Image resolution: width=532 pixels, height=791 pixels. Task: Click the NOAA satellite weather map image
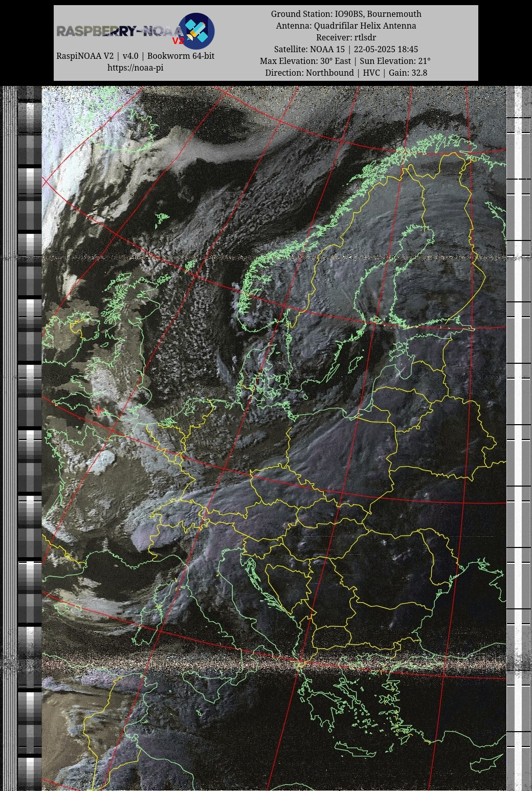[x=274, y=438]
